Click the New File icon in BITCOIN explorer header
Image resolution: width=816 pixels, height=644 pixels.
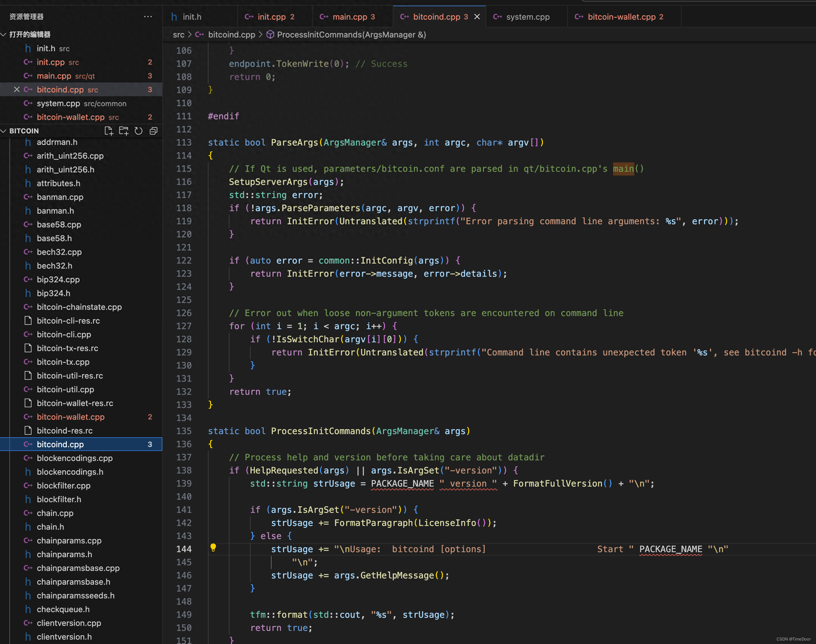tap(109, 131)
